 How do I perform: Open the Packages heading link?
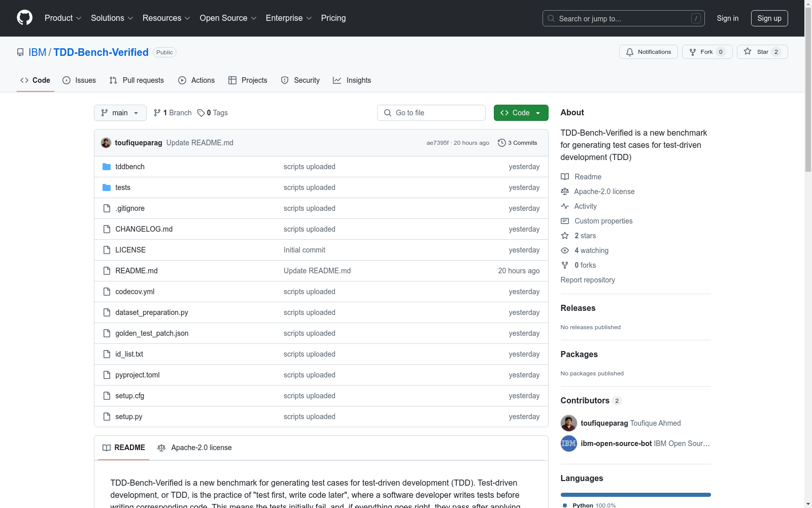pos(579,354)
